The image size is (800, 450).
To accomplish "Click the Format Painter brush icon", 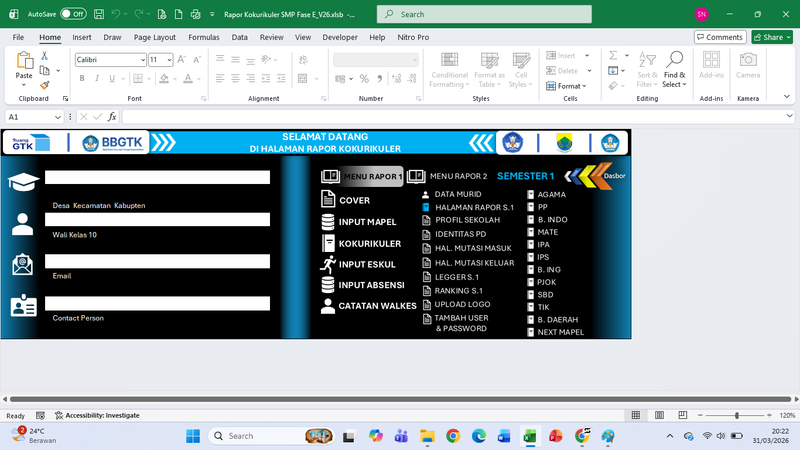I will pos(45,86).
